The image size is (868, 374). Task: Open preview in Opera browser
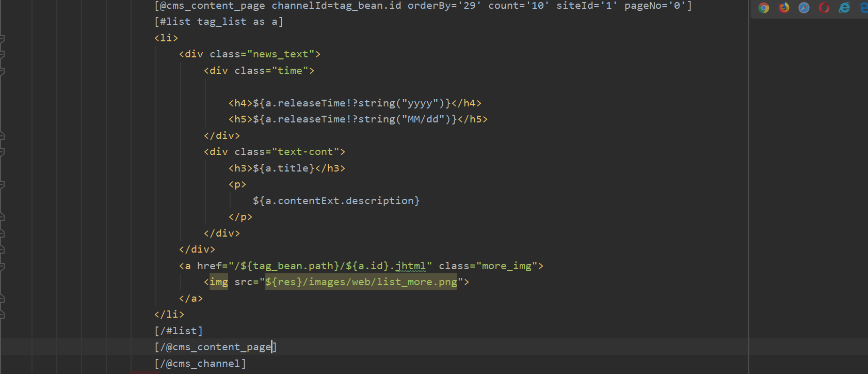click(824, 8)
